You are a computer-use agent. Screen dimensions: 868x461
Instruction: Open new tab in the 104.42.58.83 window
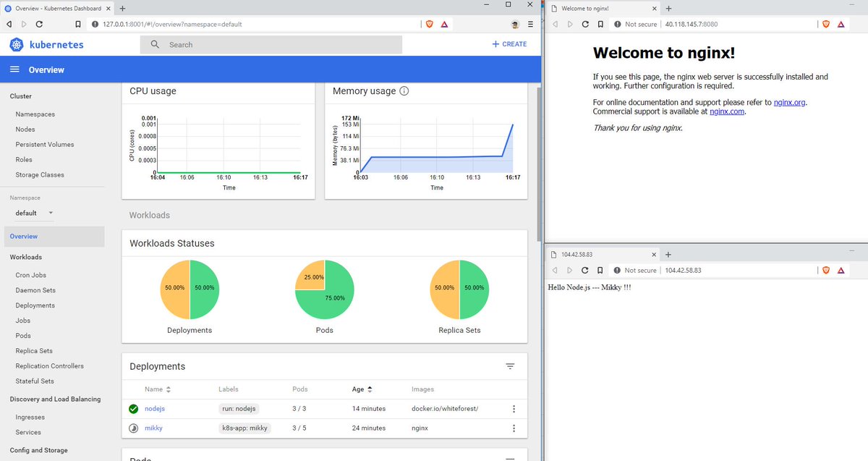(668, 255)
